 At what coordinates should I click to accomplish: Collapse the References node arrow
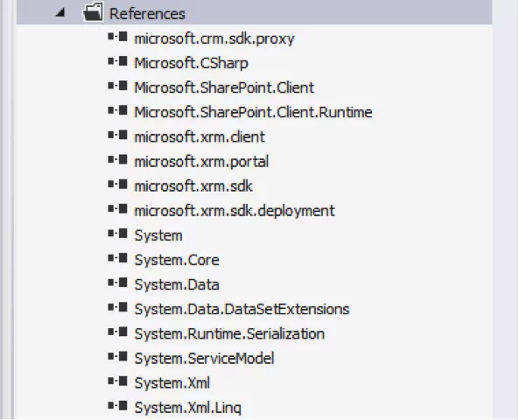coord(60,13)
